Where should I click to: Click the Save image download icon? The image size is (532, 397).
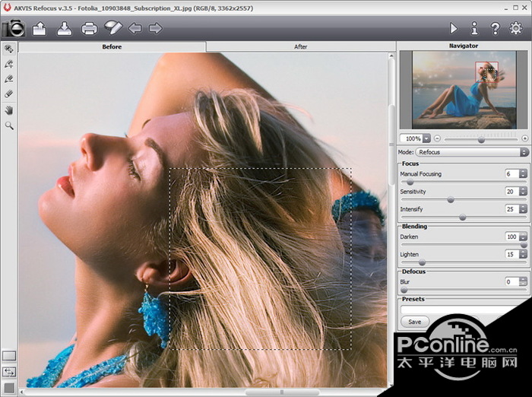[65, 29]
